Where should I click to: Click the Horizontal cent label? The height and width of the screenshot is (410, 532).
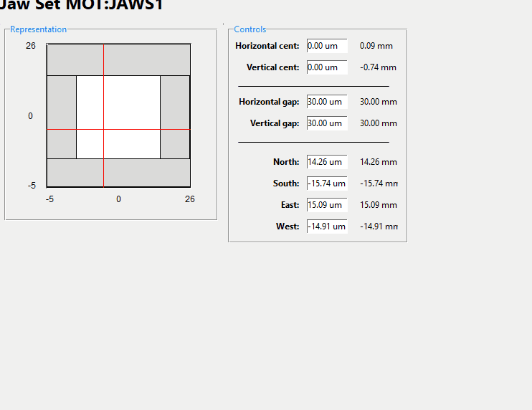tap(267, 46)
